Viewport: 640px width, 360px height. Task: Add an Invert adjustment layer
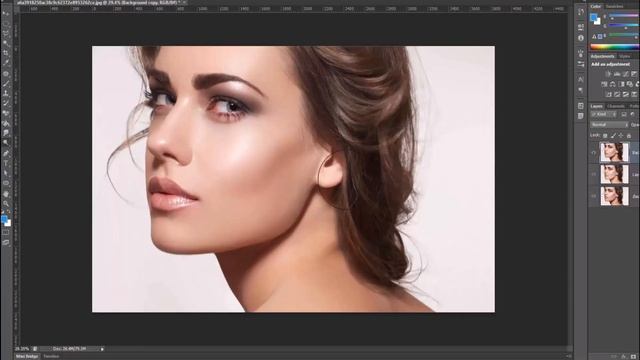coord(609,94)
